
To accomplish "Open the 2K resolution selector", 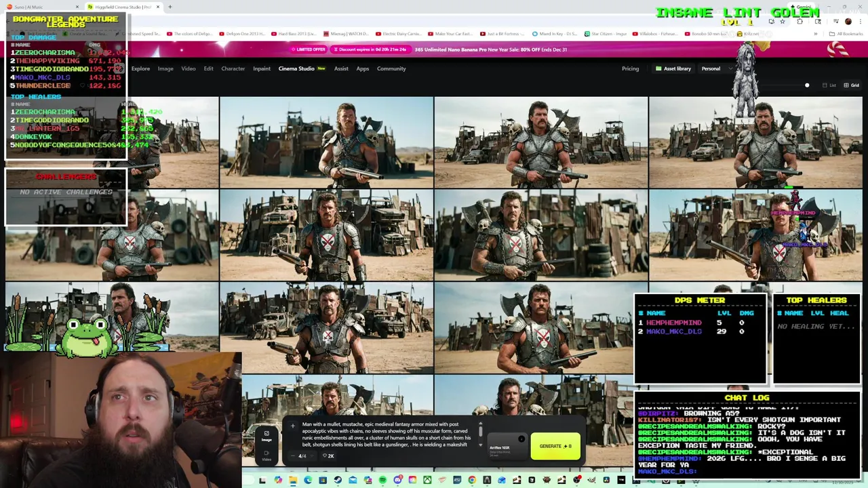I will click(328, 456).
